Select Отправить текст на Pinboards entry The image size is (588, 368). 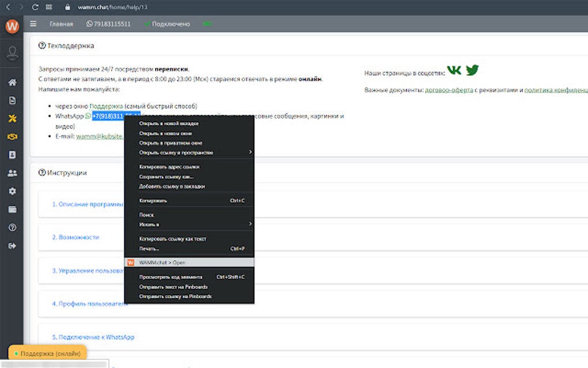coord(190,287)
